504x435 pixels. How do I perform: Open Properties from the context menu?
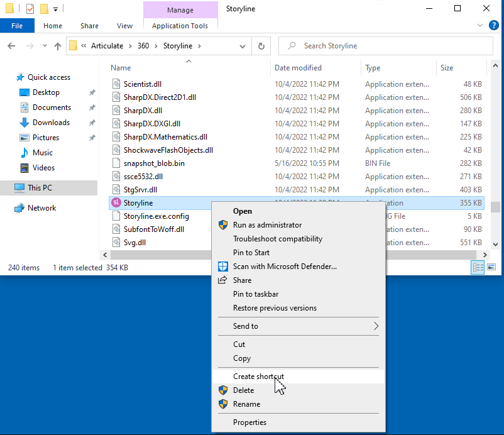click(299, 422)
